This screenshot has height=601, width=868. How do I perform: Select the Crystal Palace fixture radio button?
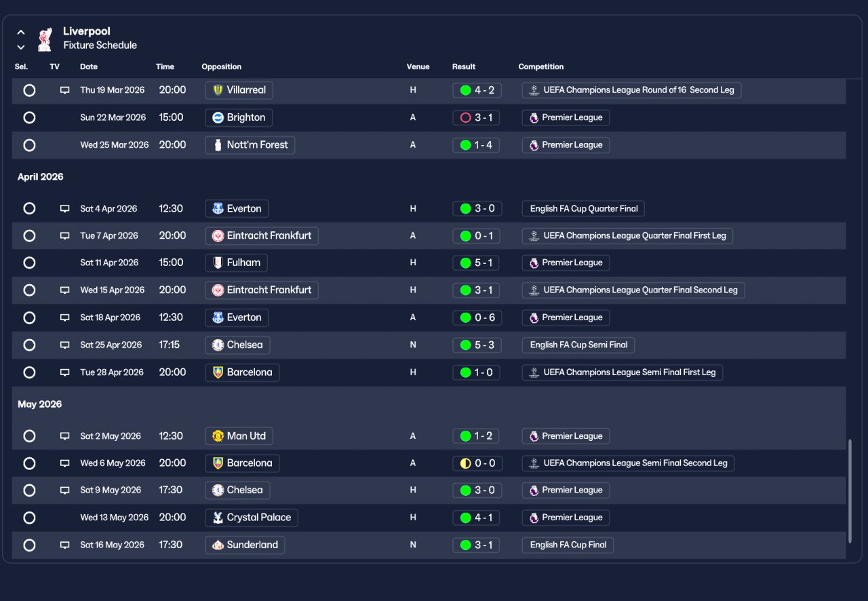29,518
